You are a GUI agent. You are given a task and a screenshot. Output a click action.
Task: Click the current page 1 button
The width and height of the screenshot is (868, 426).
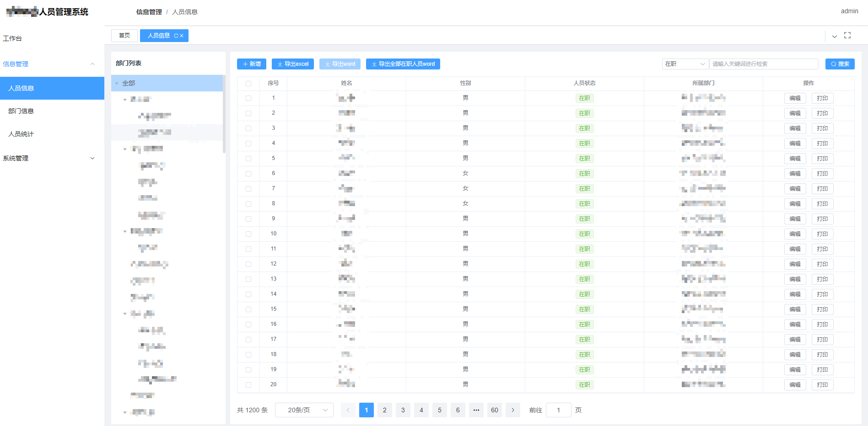tap(367, 410)
